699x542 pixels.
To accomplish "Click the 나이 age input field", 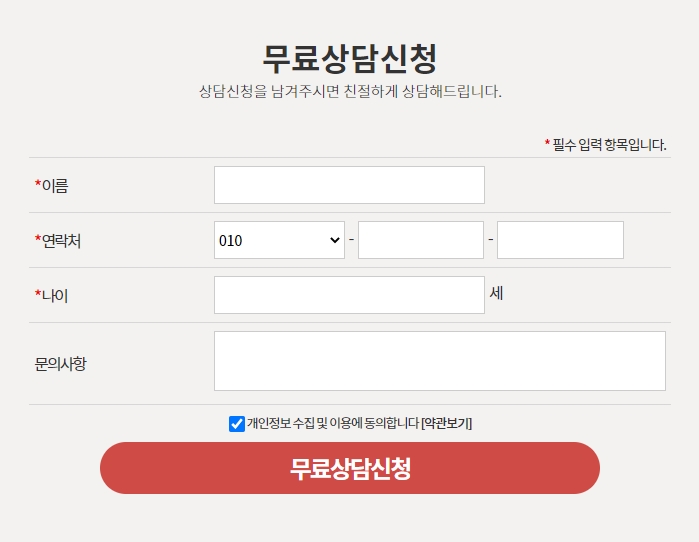I will point(349,295).
